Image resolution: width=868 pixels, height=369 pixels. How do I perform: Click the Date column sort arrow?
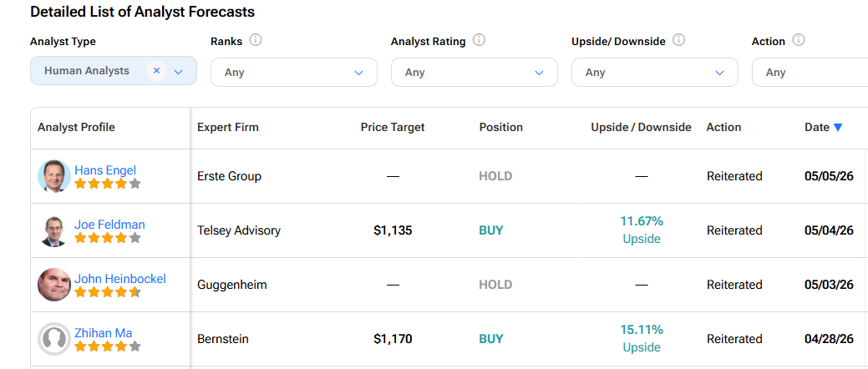(x=838, y=128)
